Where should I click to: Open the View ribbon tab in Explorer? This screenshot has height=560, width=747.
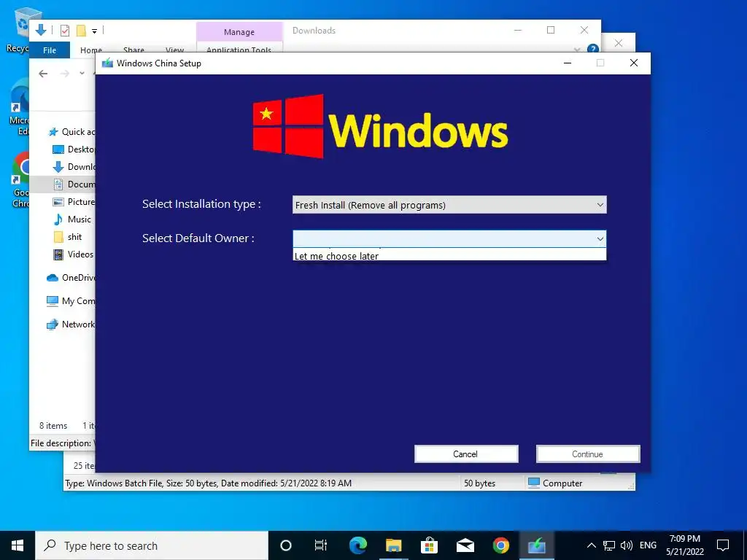(x=174, y=50)
